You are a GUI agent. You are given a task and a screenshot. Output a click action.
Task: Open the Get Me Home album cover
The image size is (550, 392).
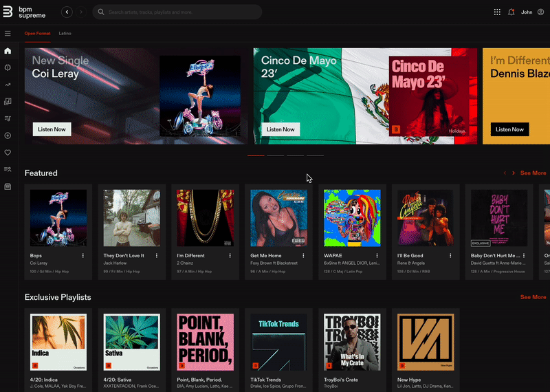tap(279, 218)
